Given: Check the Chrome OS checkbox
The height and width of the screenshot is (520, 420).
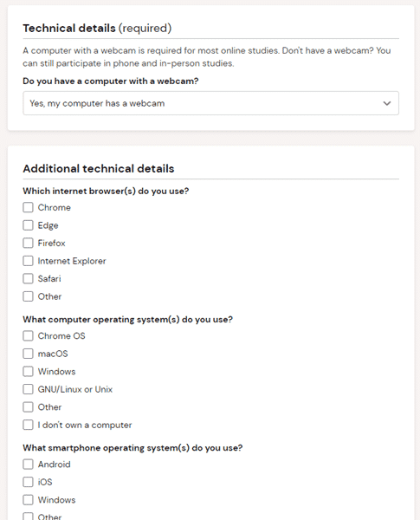Looking at the screenshot, I should (29, 336).
